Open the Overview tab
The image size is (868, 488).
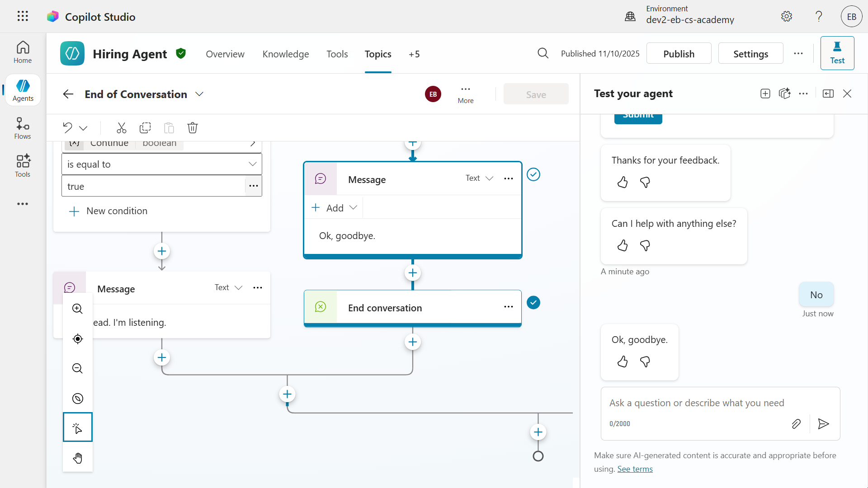tap(225, 54)
